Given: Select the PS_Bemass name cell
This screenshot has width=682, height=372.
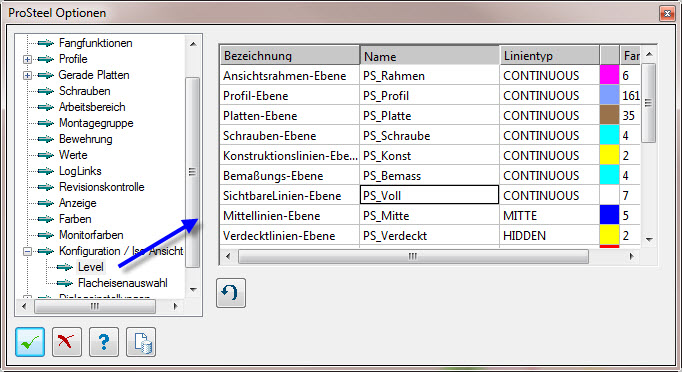Looking at the screenshot, I should coord(429,175).
